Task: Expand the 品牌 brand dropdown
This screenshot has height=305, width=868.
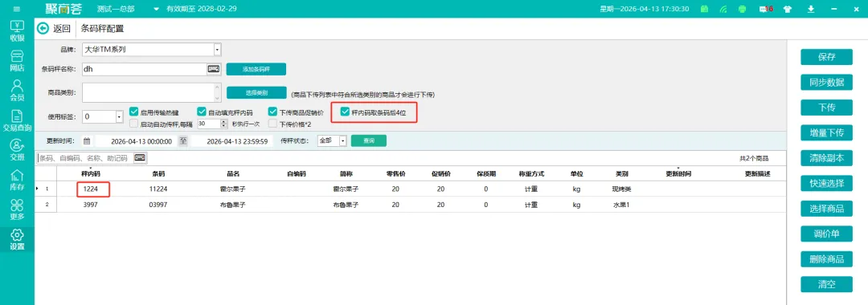Action: click(217, 50)
